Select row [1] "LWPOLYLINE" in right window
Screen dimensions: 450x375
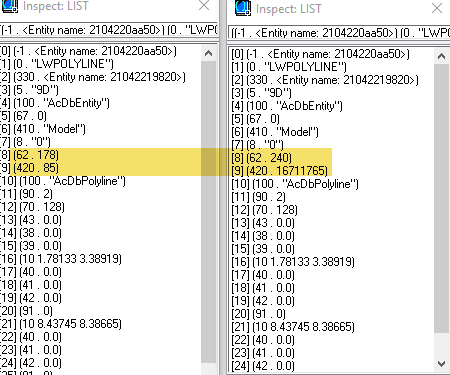click(289, 67)
